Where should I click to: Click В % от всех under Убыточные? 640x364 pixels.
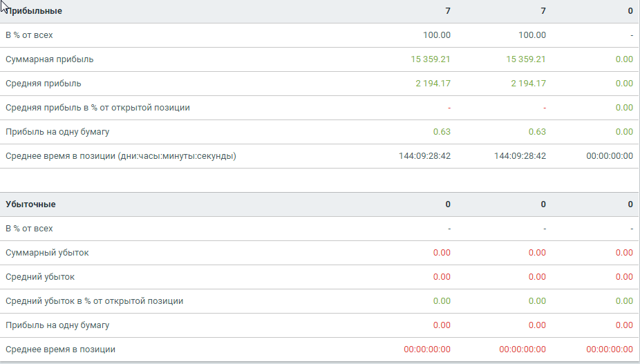[29, 229]
